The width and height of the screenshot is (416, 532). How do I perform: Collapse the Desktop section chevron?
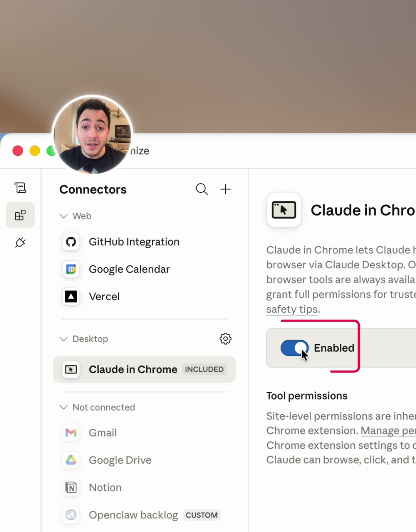(64, 339)
